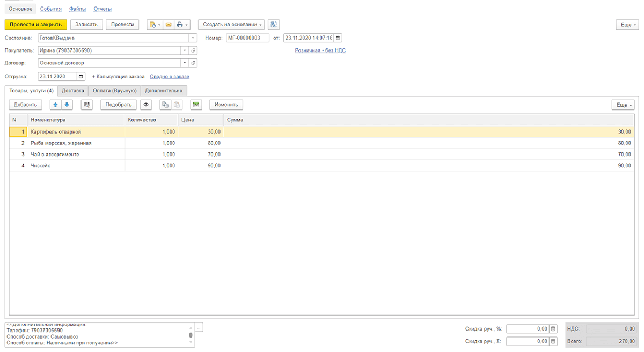
Task: Click the Скидка руч., % input field
Action: (528, 329)
